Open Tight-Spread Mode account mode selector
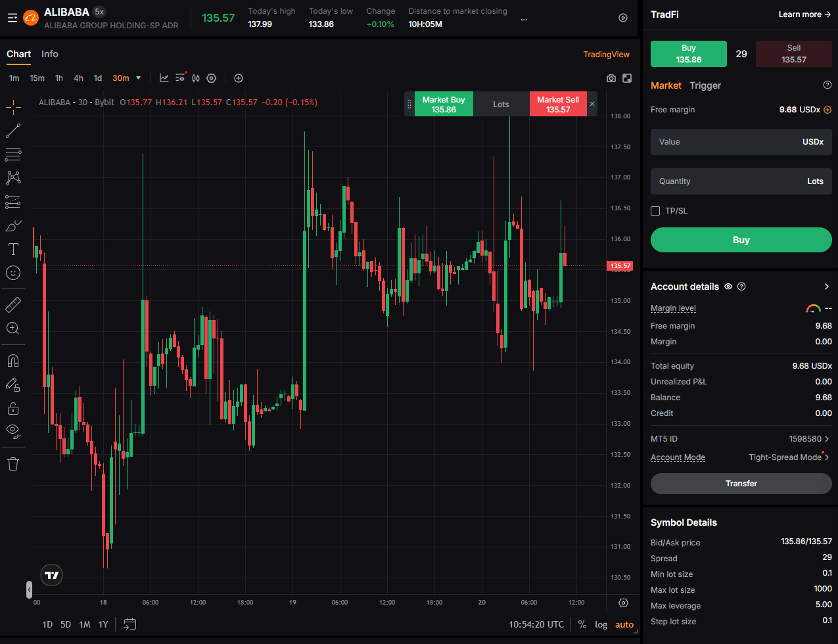The height and width of the screenshot is (644, 838). pos(789,457)
